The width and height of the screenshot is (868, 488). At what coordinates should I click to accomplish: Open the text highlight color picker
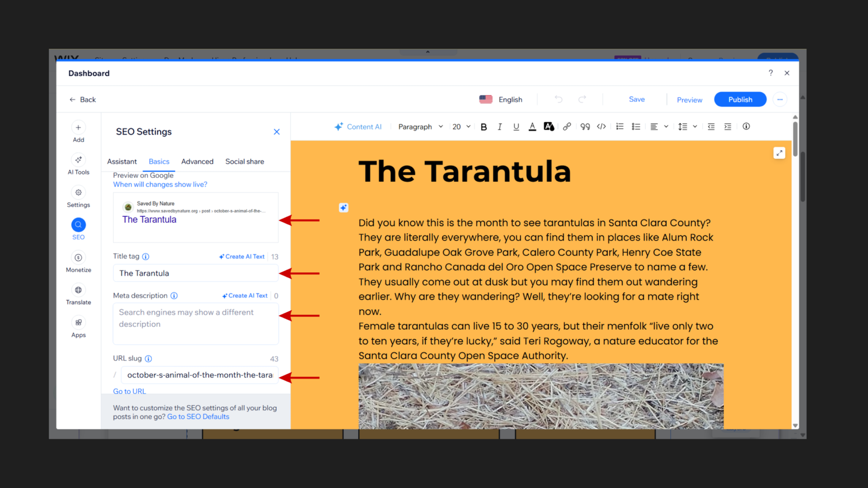[549, 126]
